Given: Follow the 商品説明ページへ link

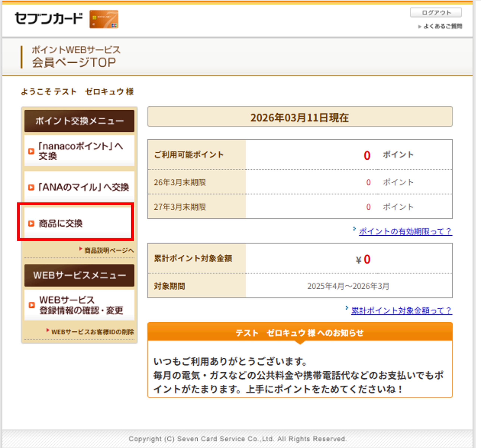Looking at the screenshot, I should point(109,250).
